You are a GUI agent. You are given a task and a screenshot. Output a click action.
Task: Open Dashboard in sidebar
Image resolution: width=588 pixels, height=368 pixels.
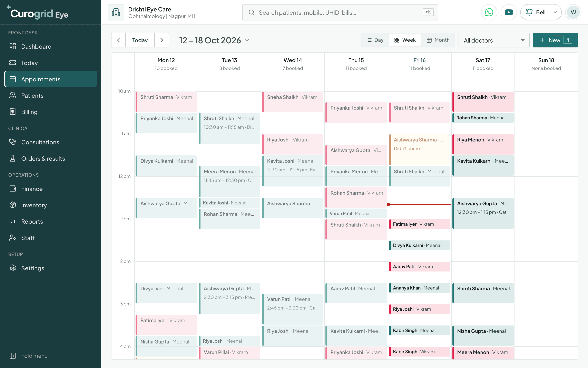[51, 46]
